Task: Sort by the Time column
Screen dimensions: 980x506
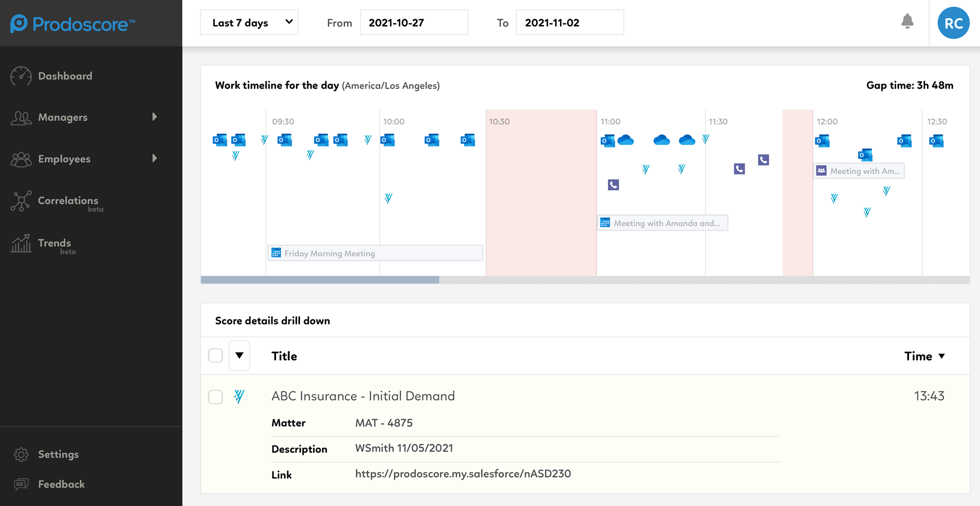Action: [925, 356]
